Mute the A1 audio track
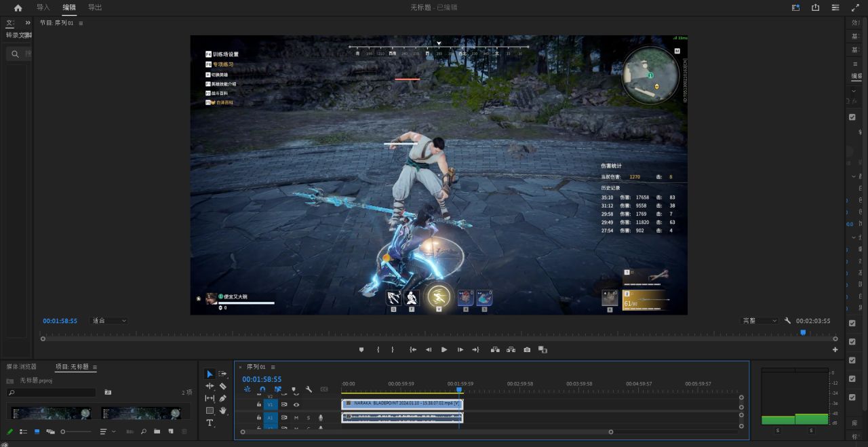 click(296, 418)
